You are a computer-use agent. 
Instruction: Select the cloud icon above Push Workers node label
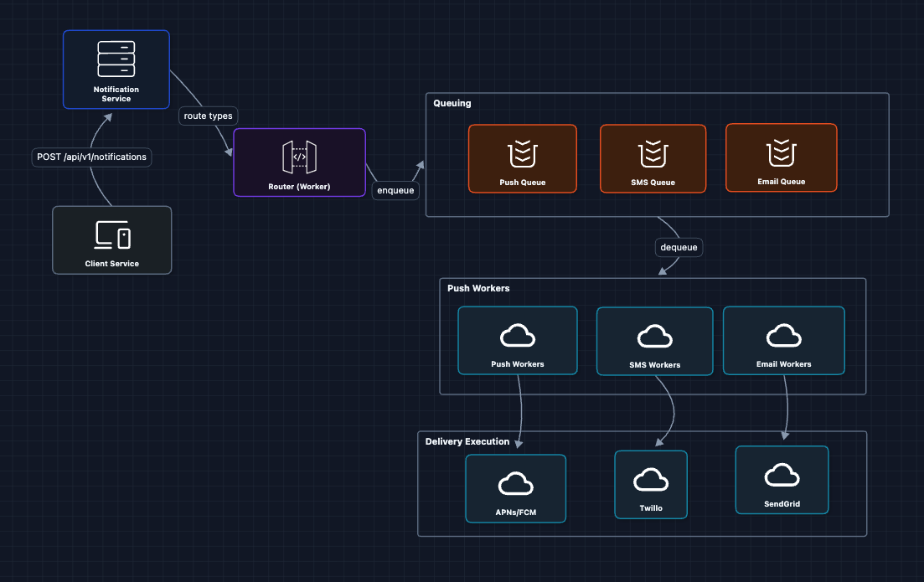(517, 336)
